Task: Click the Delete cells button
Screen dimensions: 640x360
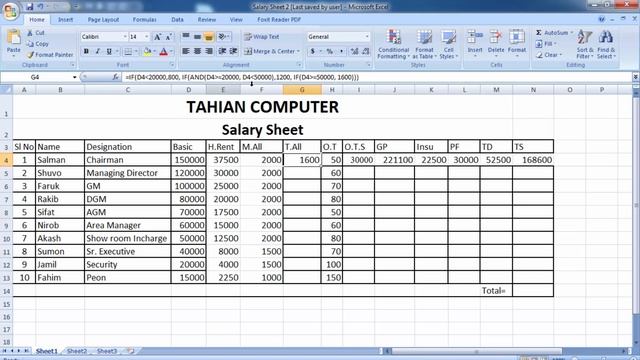Action: [496, 44]
